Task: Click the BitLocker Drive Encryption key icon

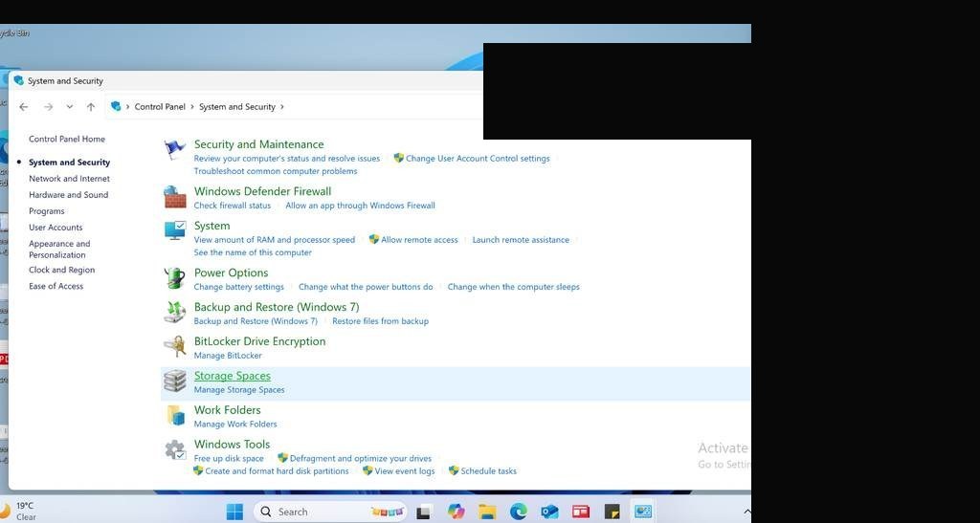Action: click(x=174, y=346)
